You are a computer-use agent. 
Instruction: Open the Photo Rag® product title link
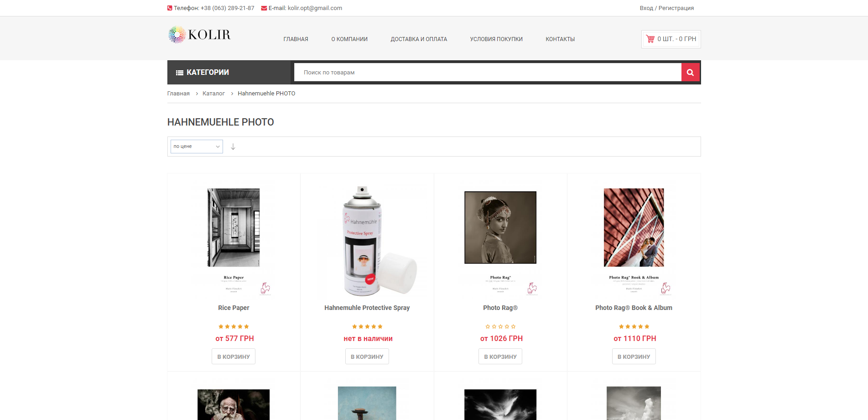(500, 308)
